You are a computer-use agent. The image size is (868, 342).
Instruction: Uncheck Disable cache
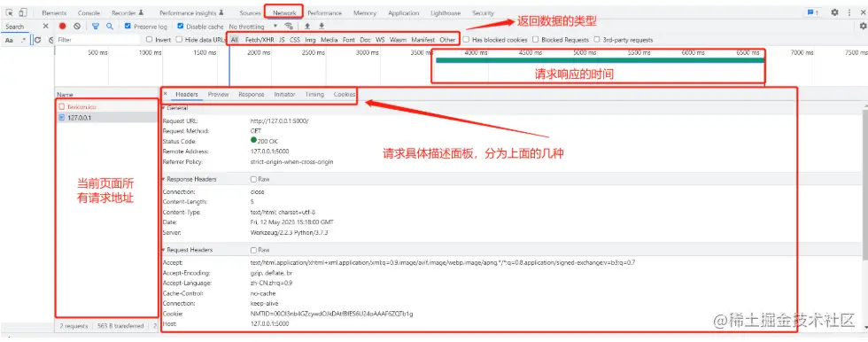pos(181,26)
